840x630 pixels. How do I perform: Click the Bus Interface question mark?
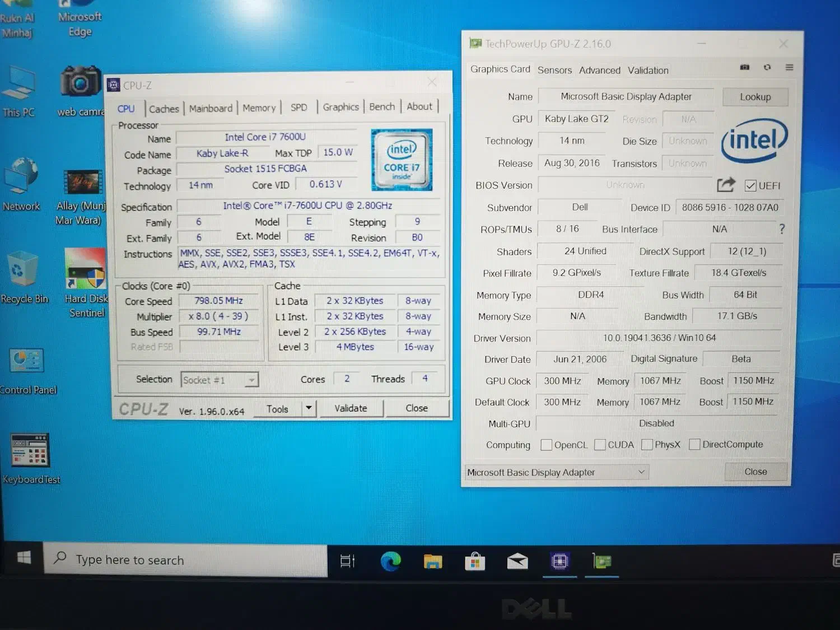click(782, 229)
